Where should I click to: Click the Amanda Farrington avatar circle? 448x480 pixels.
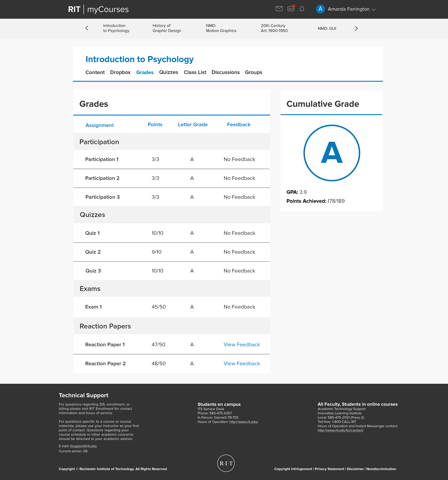(320, 9)
